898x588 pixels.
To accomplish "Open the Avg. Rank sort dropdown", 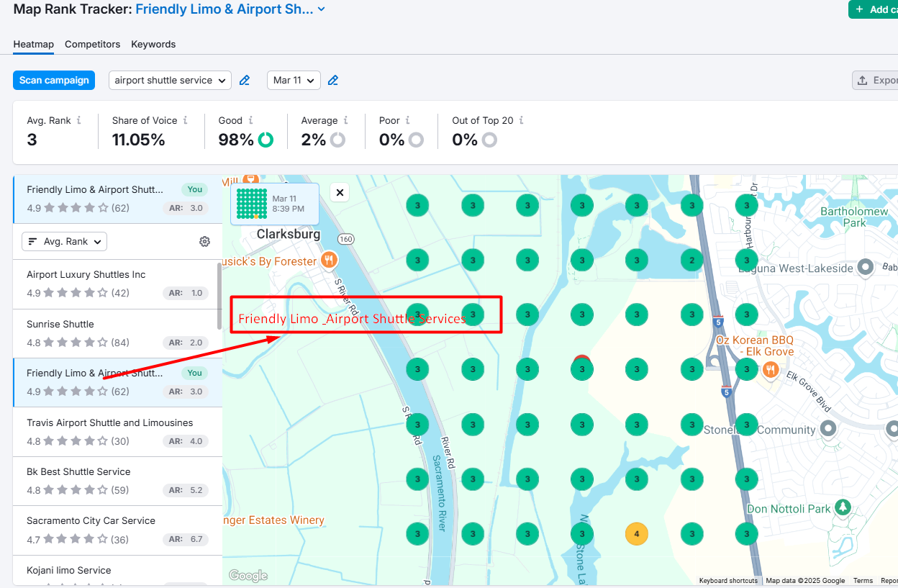I will (65, 242).
